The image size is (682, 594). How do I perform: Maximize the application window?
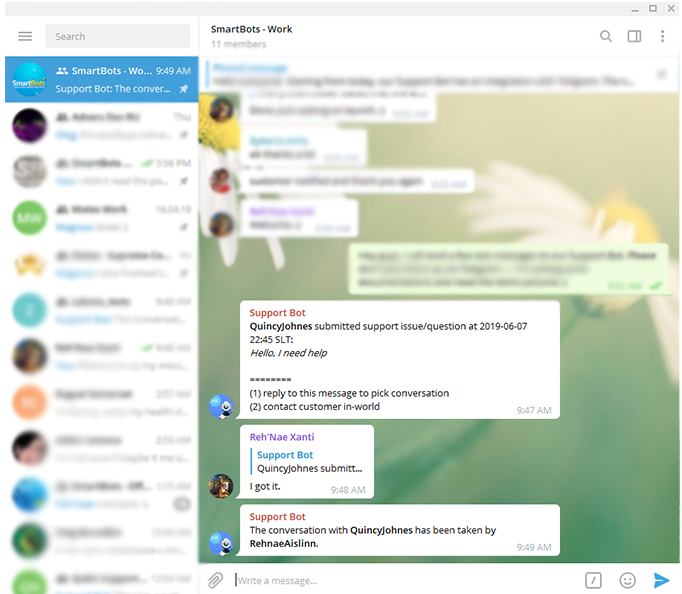click(x=653, y=8)
